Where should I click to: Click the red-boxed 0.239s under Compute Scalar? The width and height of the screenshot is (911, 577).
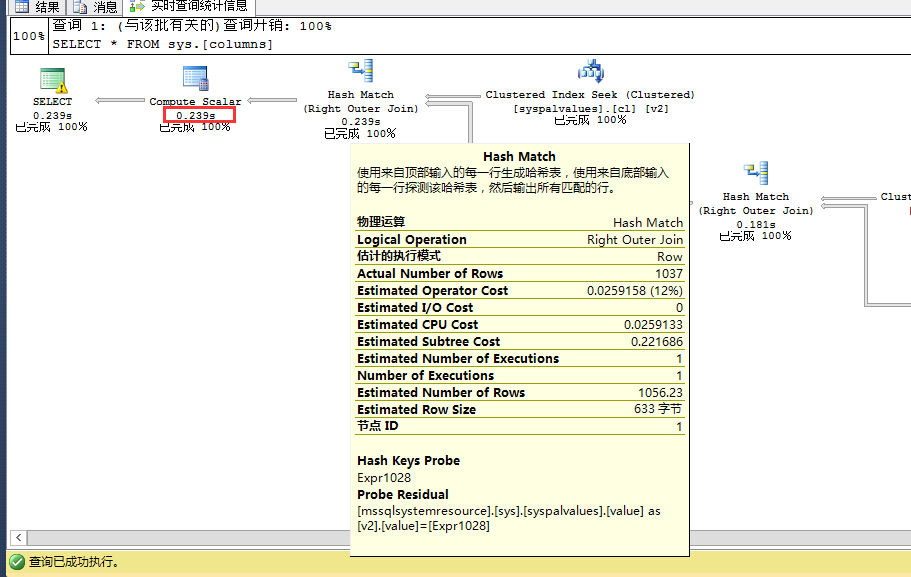click(x=198, y=115)
